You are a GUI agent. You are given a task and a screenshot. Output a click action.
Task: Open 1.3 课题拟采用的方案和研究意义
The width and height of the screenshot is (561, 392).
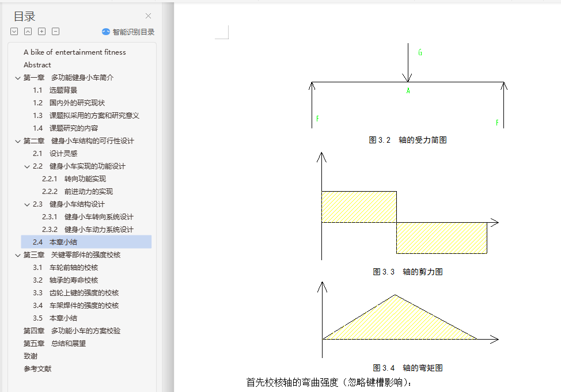[x=86, y=116]
